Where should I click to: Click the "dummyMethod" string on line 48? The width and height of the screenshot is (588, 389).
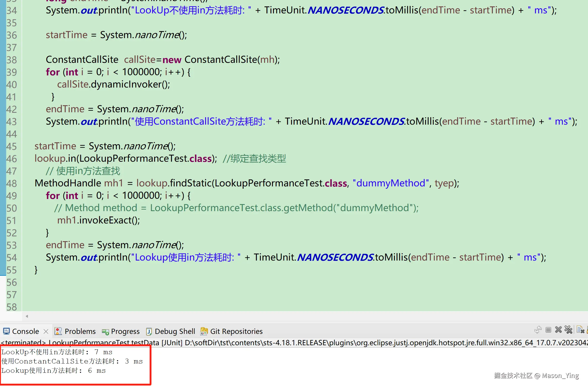(391, 183)
